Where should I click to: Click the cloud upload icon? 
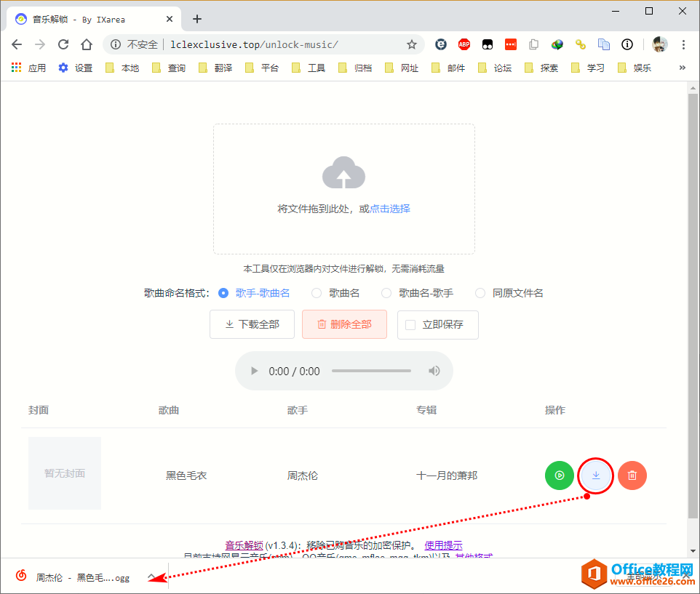(x=343, y=174)
